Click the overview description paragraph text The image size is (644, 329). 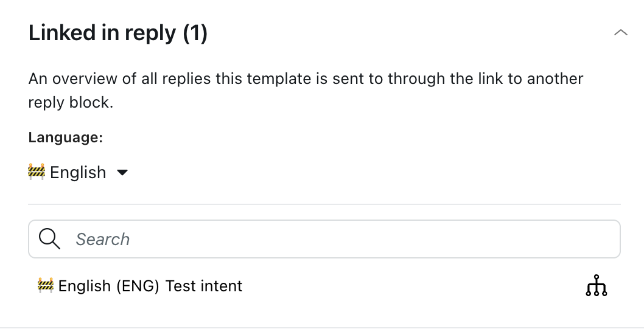tap(306, 90)
